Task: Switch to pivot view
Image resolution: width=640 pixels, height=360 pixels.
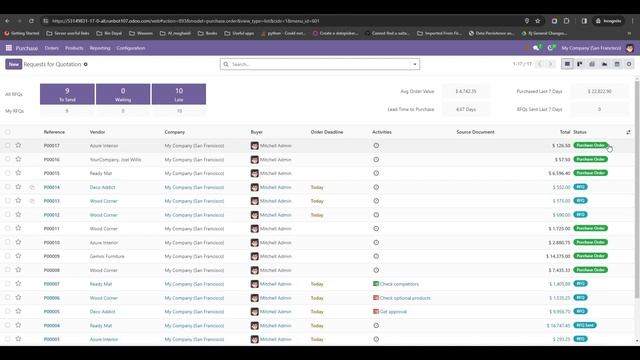Action: 592,64
